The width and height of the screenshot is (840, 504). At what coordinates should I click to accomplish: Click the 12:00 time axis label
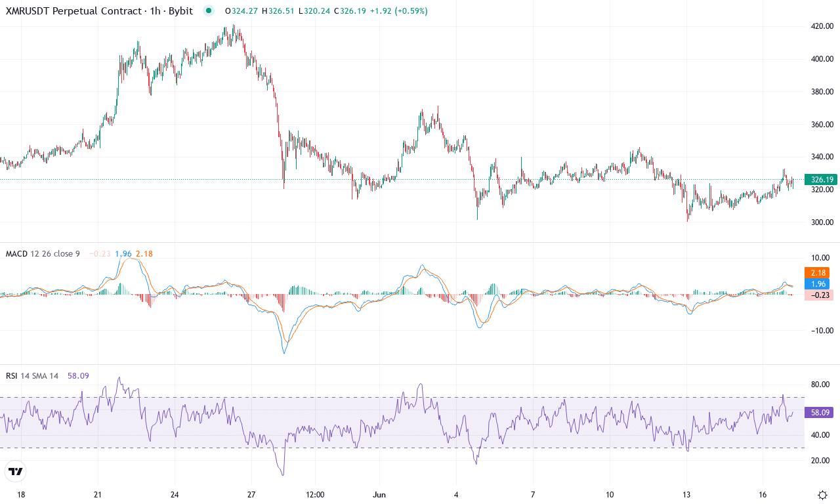click(316, 494)
